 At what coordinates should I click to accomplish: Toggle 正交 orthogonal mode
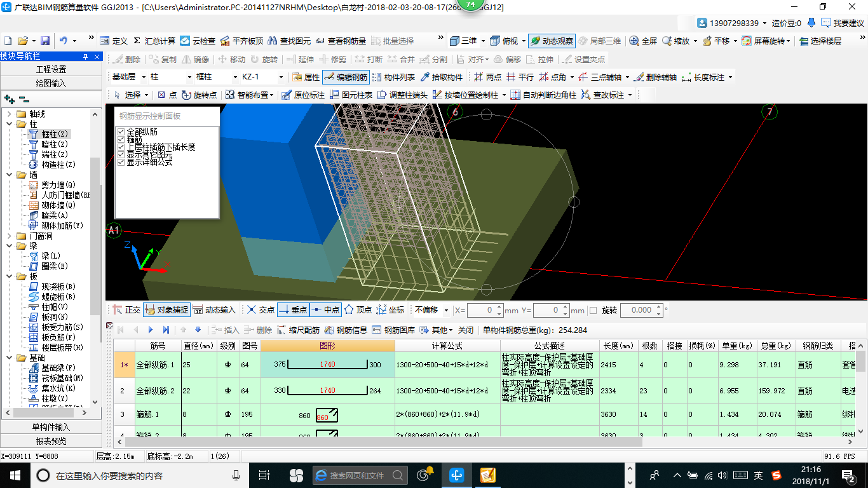[x=126, y=310]
